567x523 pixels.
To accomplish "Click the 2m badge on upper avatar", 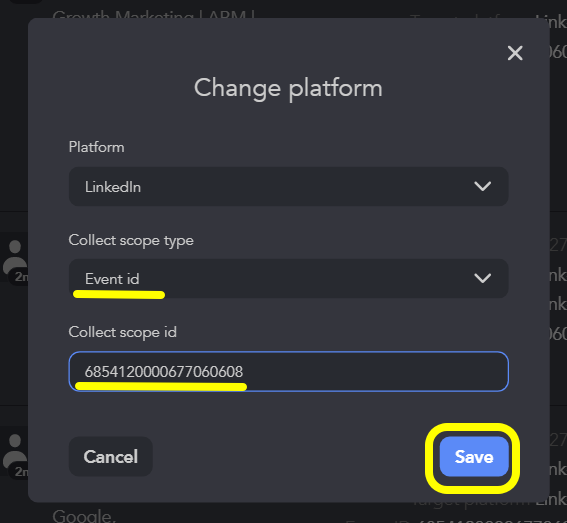I will (20, 277).
